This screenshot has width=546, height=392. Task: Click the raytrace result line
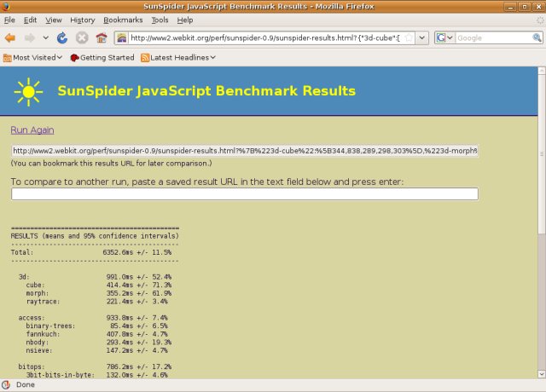pos(96,302)
